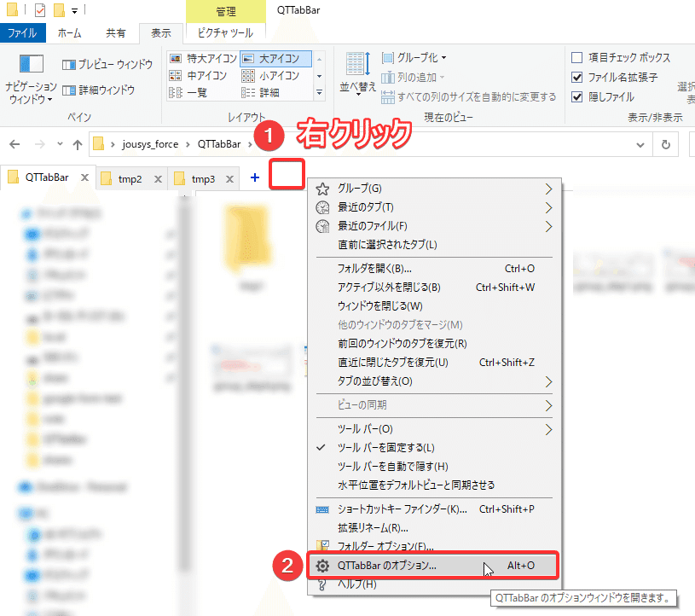695x616 pixels.
Task: Sync horizontal position with default view (水平位置をデフォルトビューと同期させる)
Action: [433, 485]
